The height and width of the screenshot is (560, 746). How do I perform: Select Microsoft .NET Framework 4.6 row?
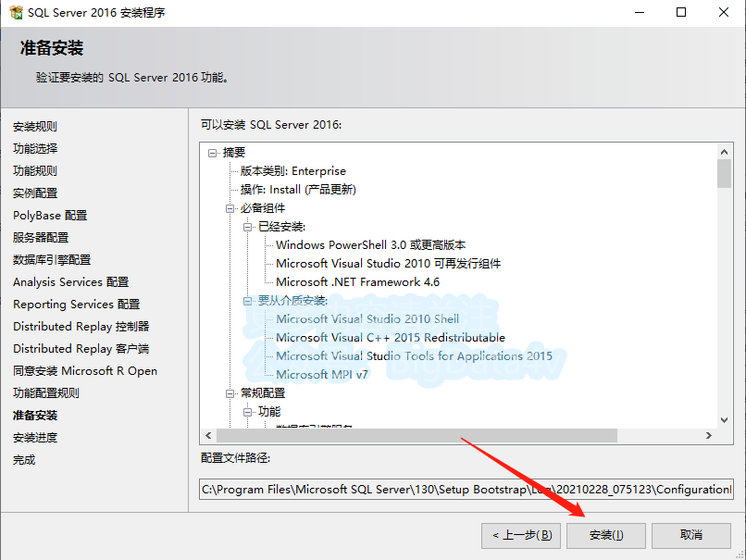[x=358, y=282]
